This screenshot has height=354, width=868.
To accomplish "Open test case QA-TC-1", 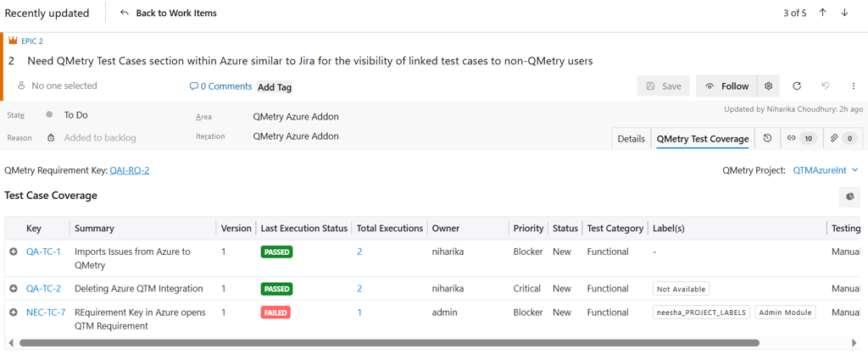I will (x=44, y=252).
